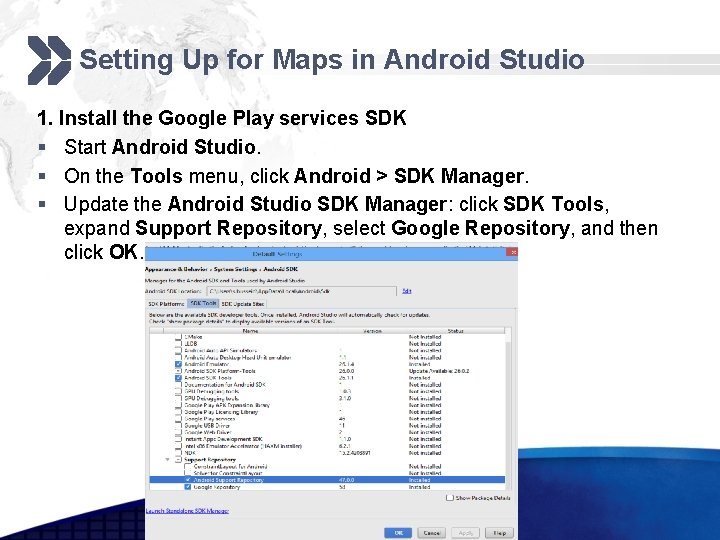
Task: Click 'Appearance & Behavior' breadcrumb text
Action: pyautogui.click(x=176, y=269)
